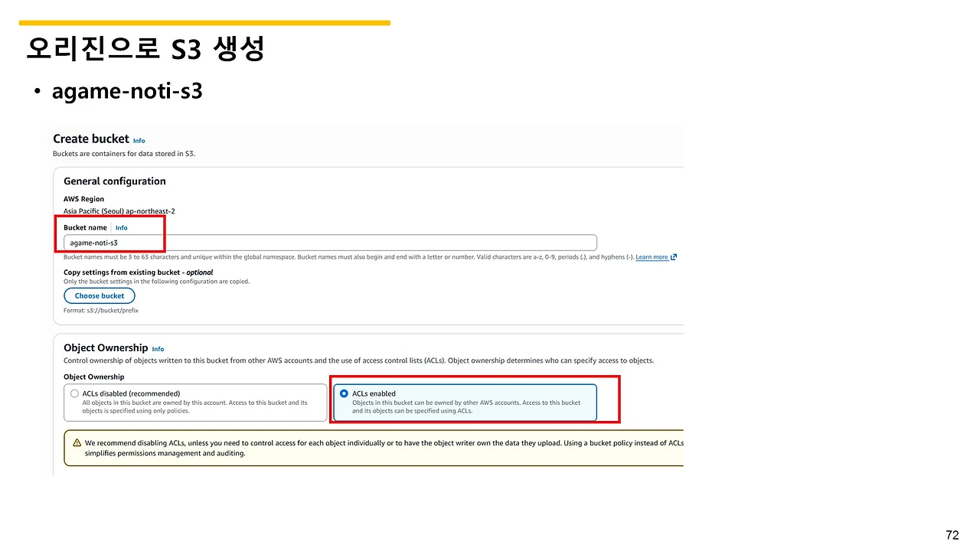Screen dimensions: 980x551
Task: Click the bullet text 'agame-noti-s3' on the slide
Action: (x=127, y=91)
